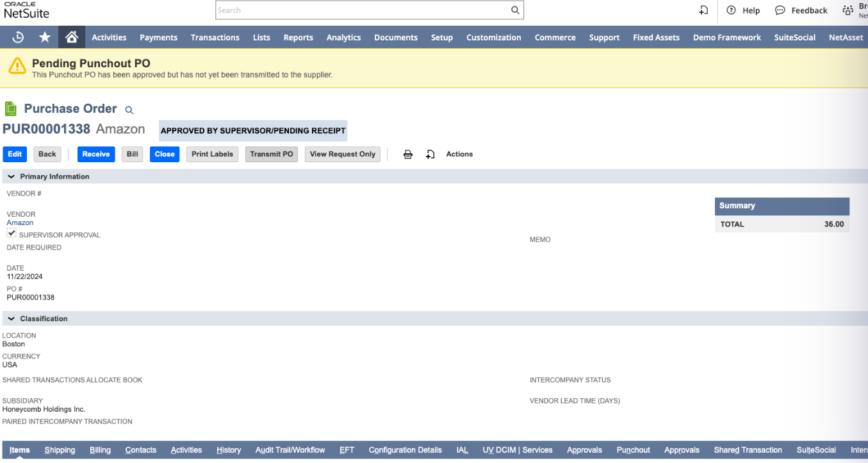Click the Edit button

[15, 154]
